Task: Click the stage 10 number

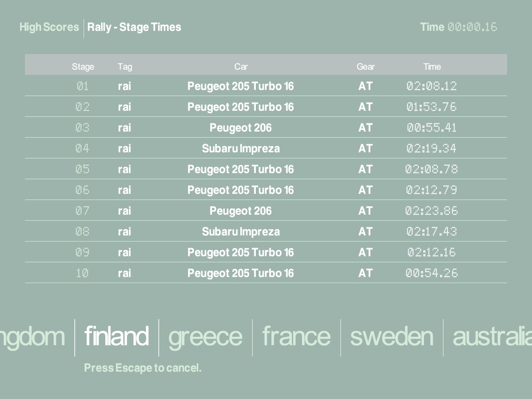Action: (x=82, y=273)
